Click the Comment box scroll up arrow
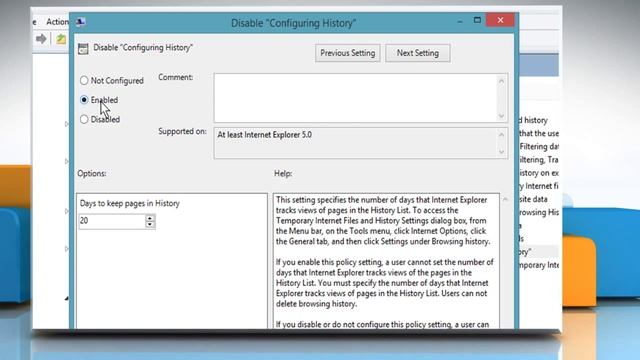640x360 pixels. point(502,81)
